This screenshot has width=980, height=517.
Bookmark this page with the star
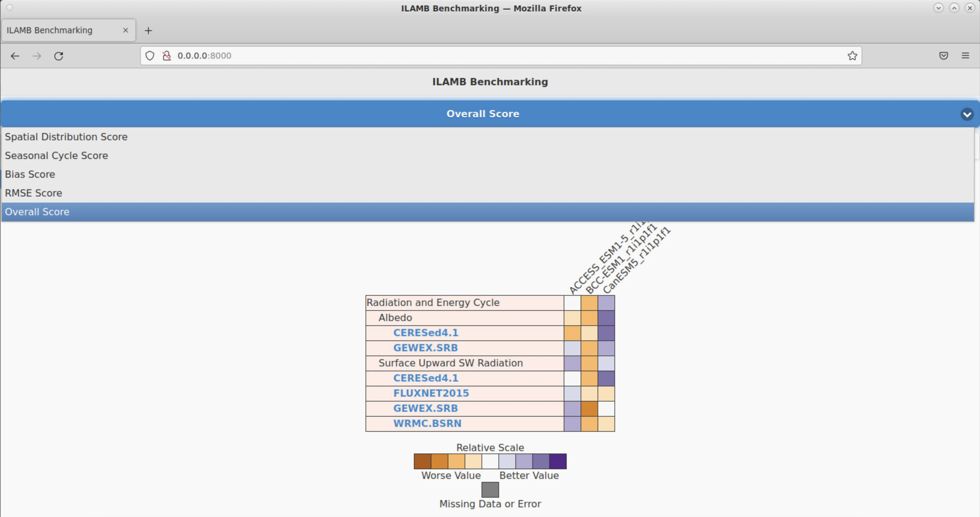pyautogui.click(x=852, y=56)
